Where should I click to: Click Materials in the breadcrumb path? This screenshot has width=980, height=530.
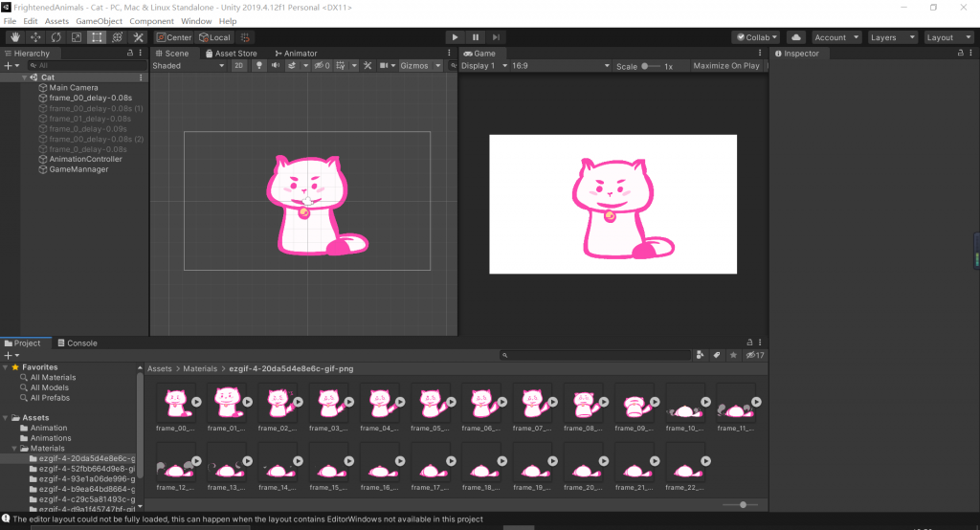click(x=200, y=368)
